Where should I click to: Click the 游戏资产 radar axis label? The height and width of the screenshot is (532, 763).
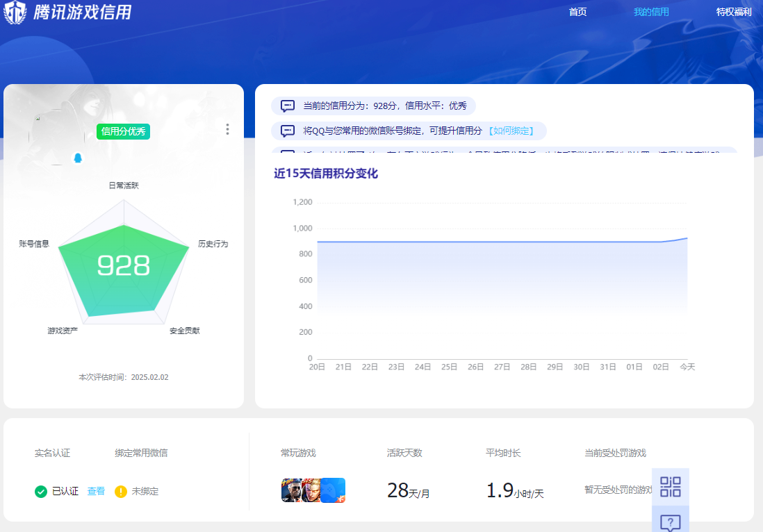click(63, 331)
